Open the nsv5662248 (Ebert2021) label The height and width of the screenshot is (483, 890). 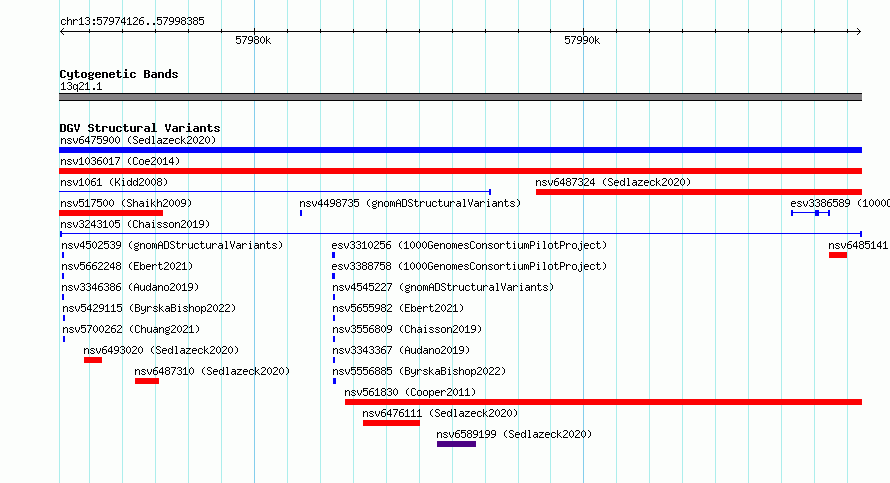[127, 266]
